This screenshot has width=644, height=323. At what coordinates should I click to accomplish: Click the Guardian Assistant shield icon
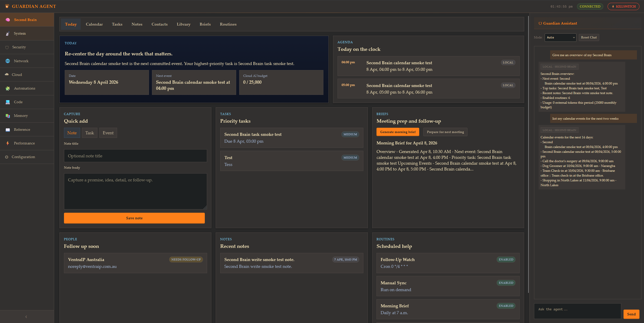click(540, 23)
